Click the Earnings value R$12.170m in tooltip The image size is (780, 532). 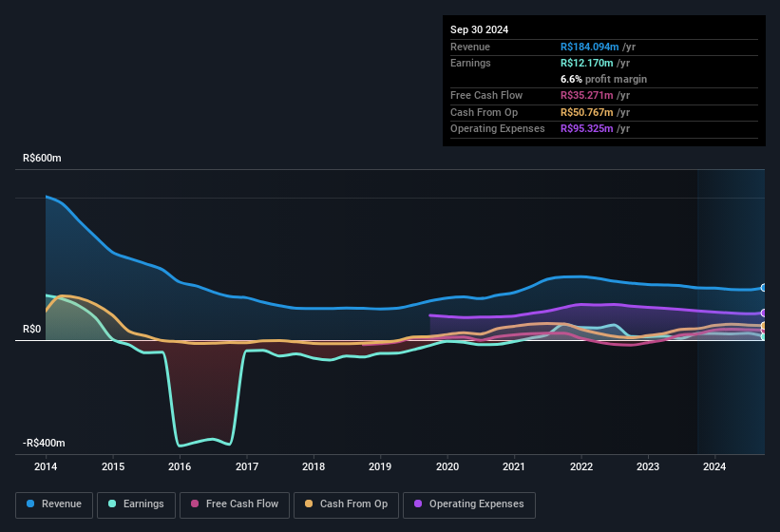click(586, 63)
